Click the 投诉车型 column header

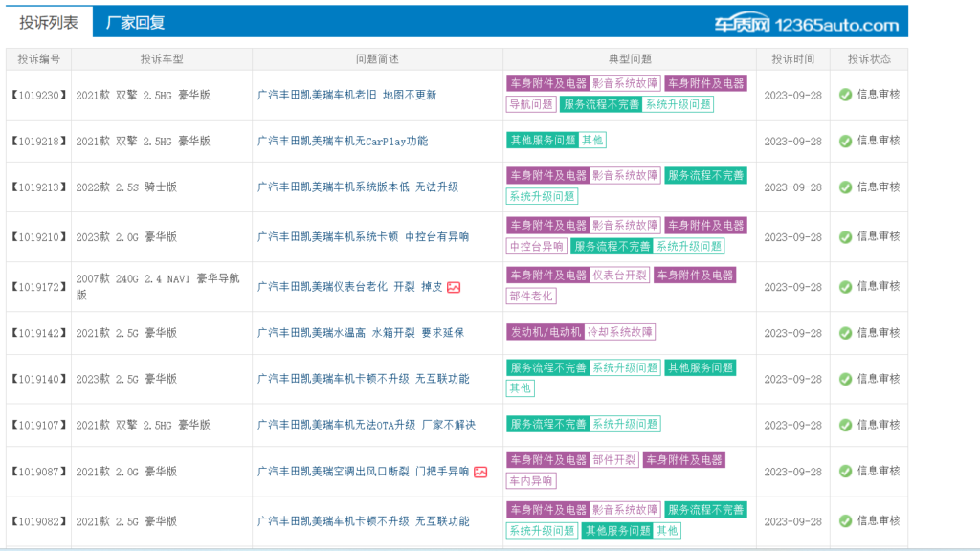click(162, 59)
